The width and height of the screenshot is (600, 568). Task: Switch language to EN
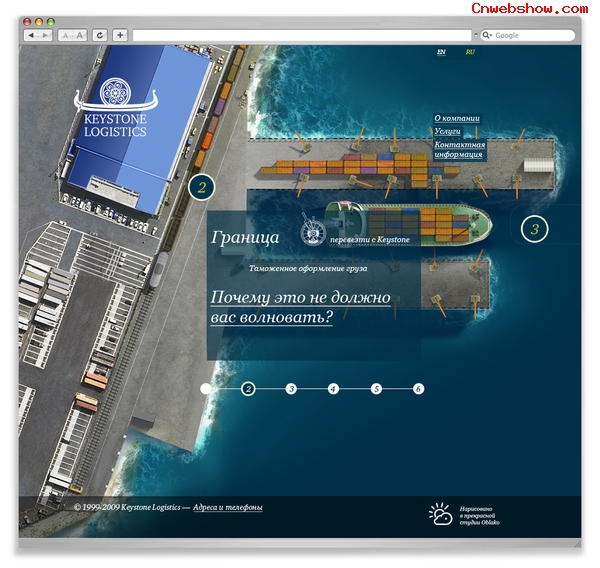pyautogui.click(x=441, y=52)
